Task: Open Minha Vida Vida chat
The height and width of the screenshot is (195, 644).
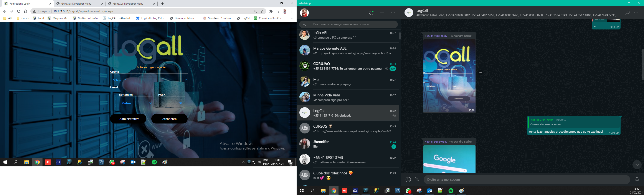Action: 348,97
